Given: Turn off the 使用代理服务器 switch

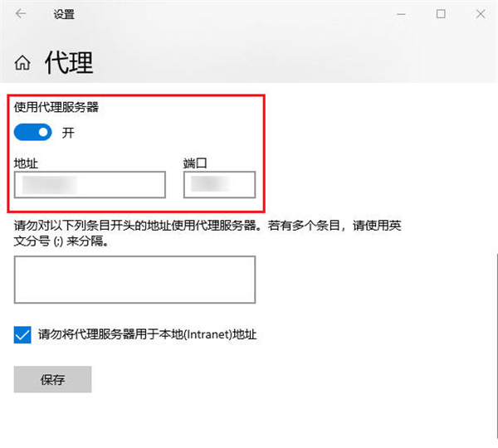Looking at the screenshot, I should click(32, 132).
